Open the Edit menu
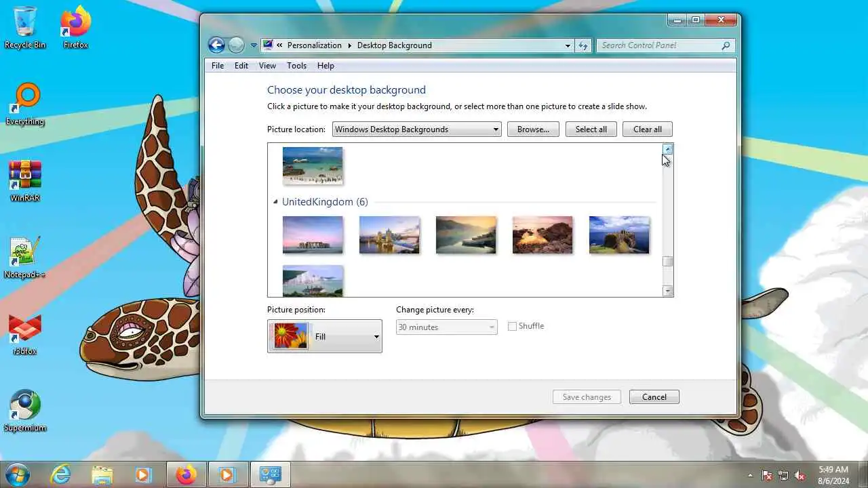This screenshot has width=868, height=488. coord(241,66)
